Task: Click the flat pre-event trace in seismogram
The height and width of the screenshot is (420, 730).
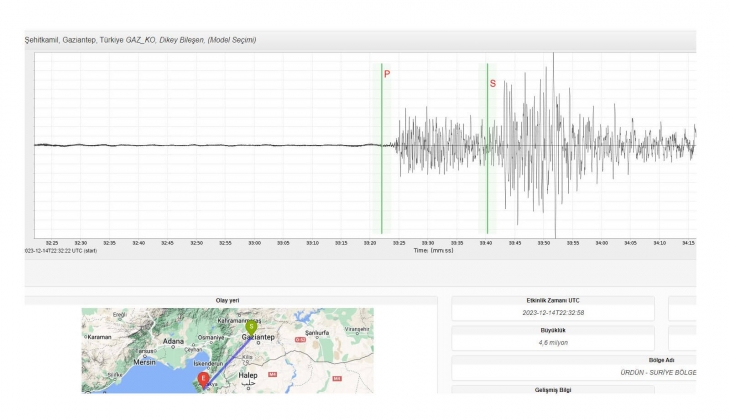Action: point(200,145)
